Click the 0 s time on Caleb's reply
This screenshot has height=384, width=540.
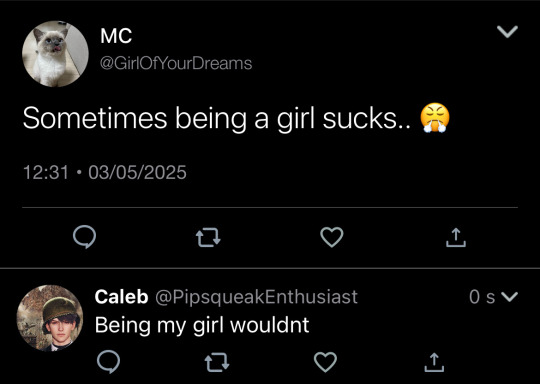(482, 297)
